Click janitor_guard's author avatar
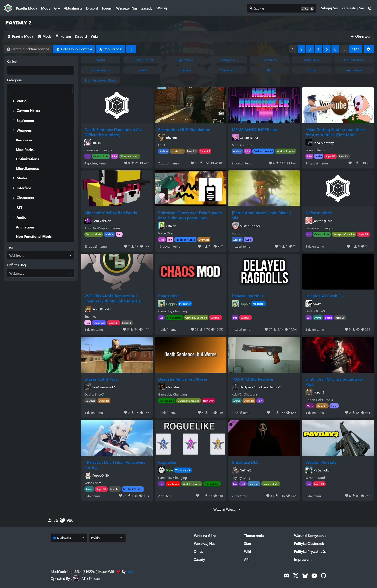Image resolution: width=377 pixels, height=588 pixels. (309, 221)
